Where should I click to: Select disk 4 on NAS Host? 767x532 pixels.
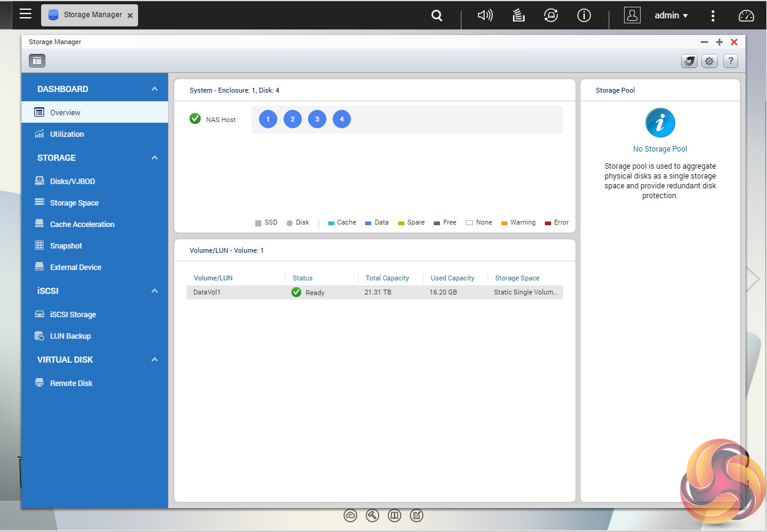pyautogui.click(x=342, y=119)
